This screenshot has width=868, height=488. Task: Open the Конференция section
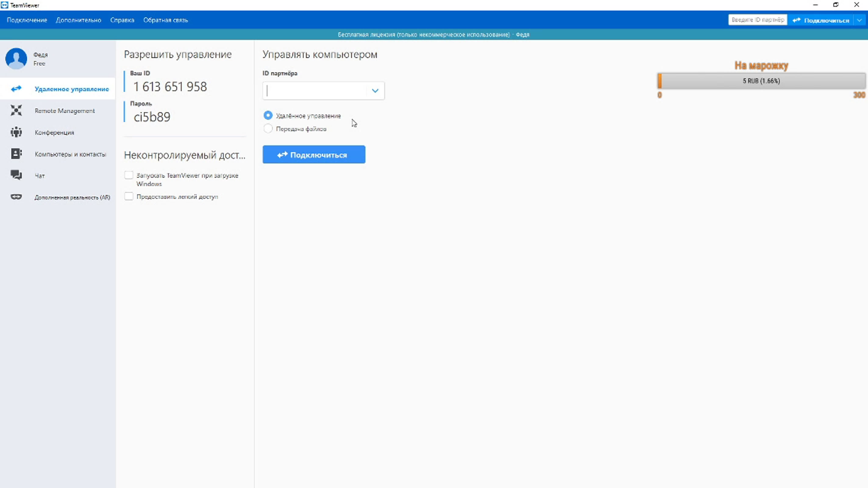click(58, 132)
